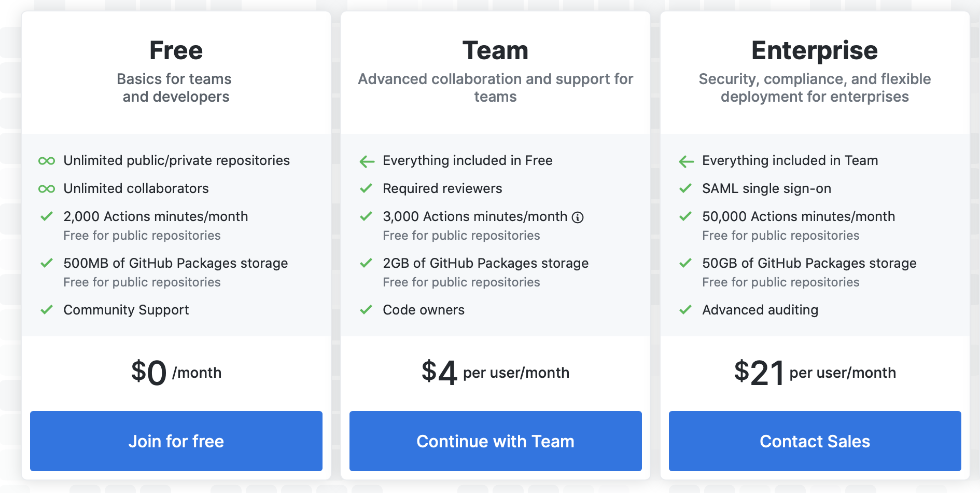Click the checkmark beside Required reviewers
Screen dimensions: 980x493
point(366,188)
